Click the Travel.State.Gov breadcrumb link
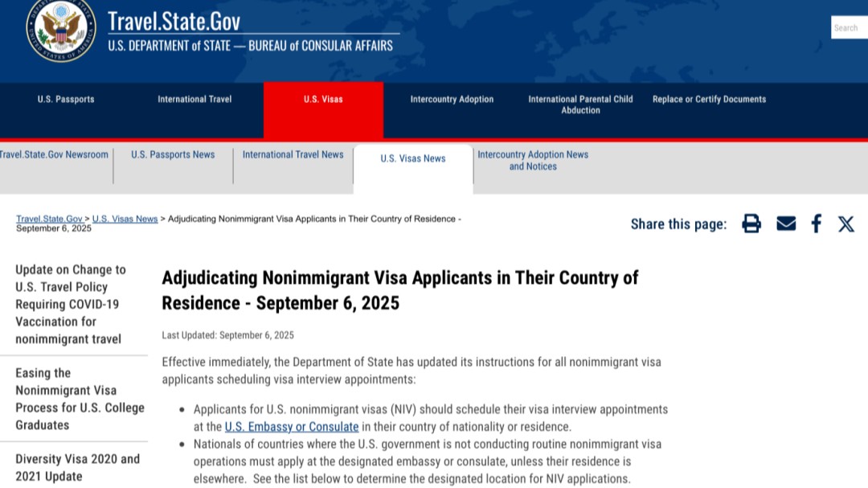Viewport: 868px width, 488px height. (x=49, y=219)
